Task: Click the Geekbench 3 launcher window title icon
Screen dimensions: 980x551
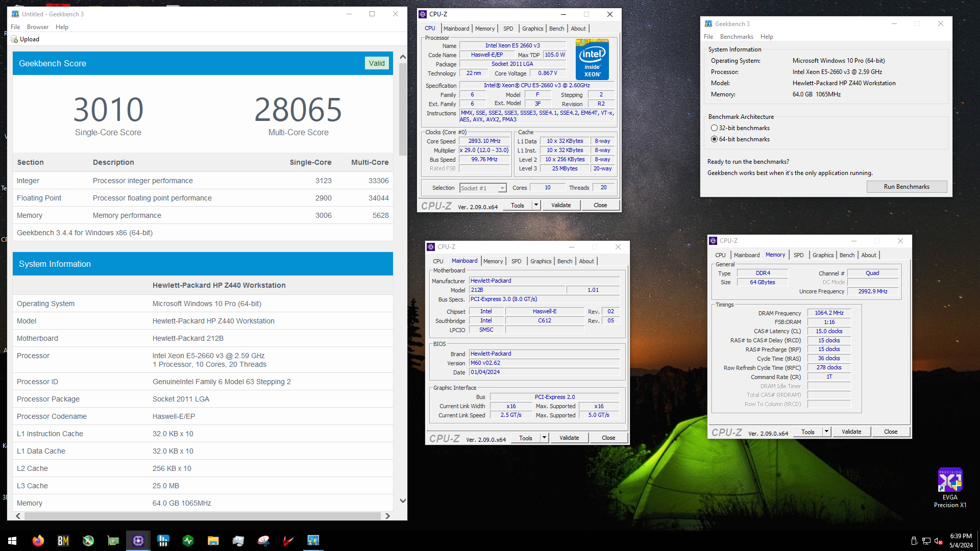Action: point(708,24)
